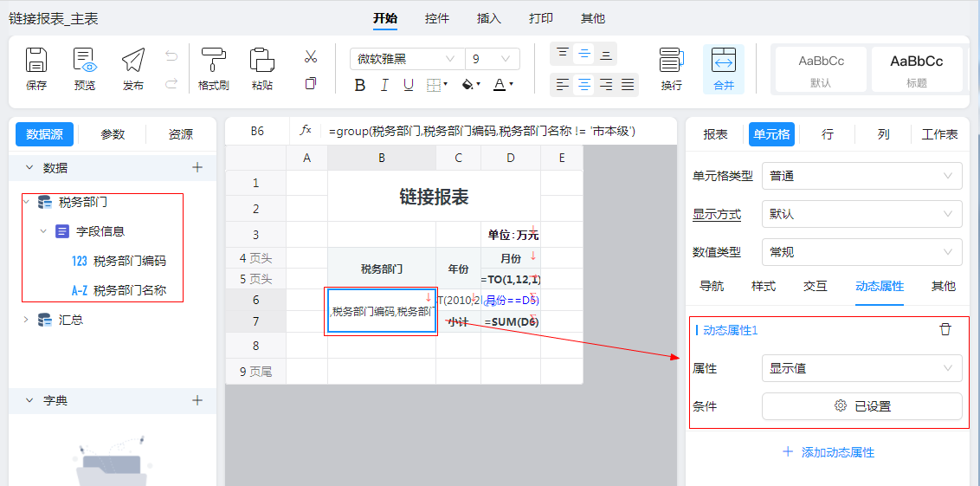
Task: Click the scissors Cut icon
Action: coord(311,57)
